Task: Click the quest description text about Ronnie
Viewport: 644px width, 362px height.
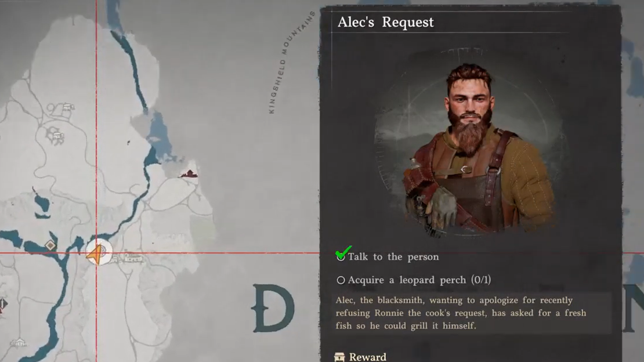Action: [x=461, y=313]
